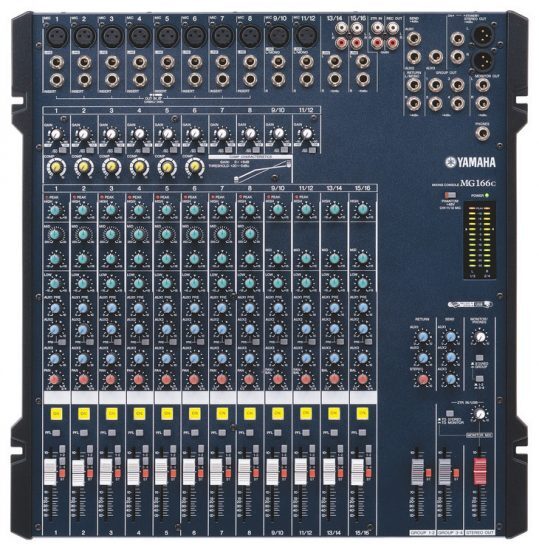Viewport: 539px width, 550px height.
Task: Click the red Stereo knob in the Return section
Action: coord(424,379)
